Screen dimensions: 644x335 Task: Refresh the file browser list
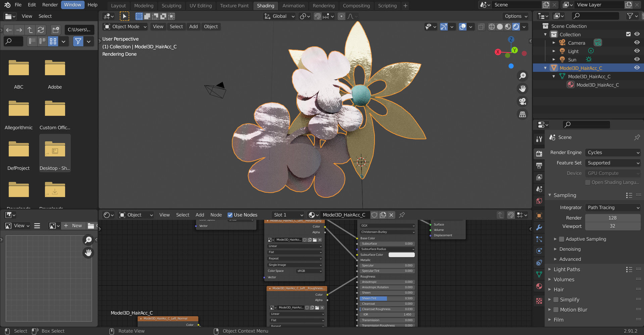41,30
